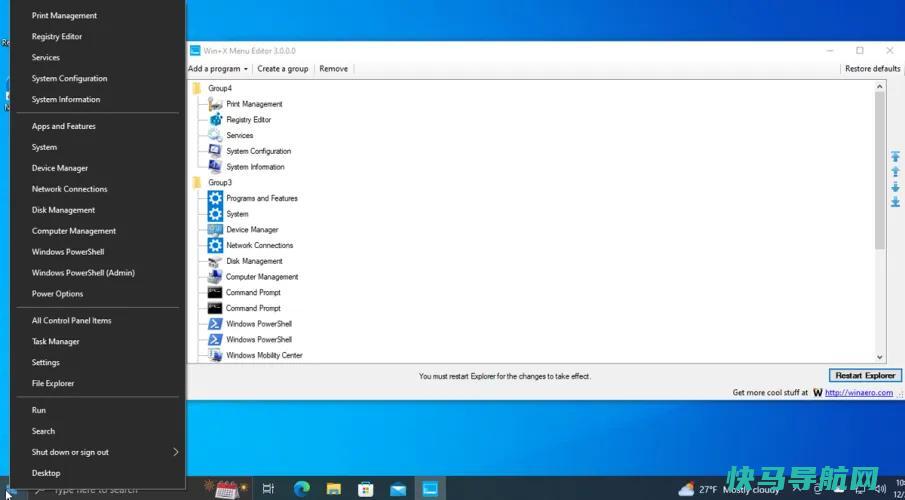Click the move down arrow icon

click(895, 186)
